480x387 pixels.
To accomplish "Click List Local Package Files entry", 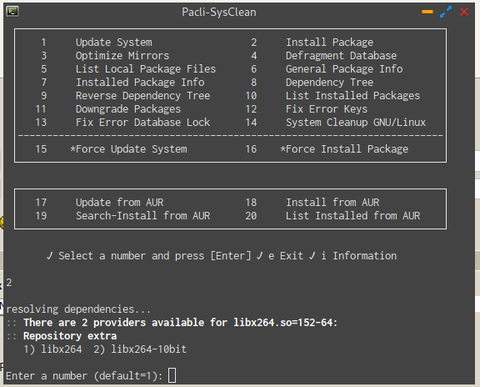I will [146, 69].
